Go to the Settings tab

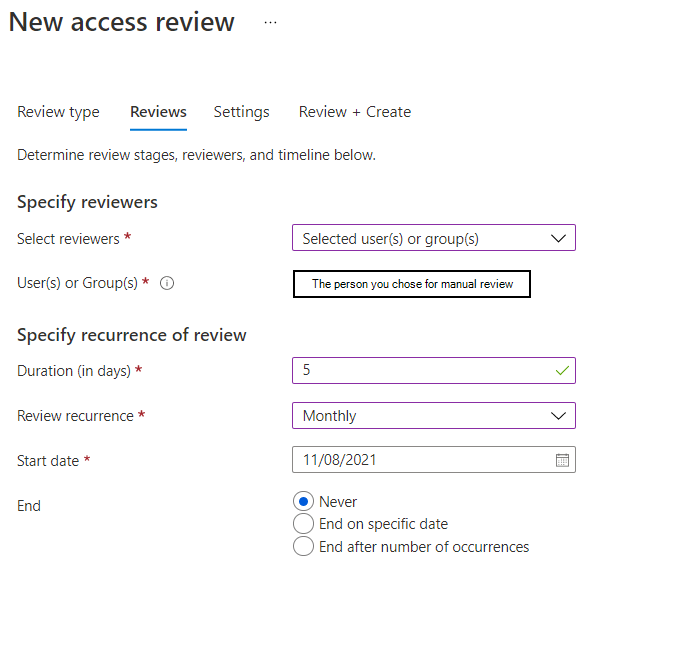coord(241,112)
